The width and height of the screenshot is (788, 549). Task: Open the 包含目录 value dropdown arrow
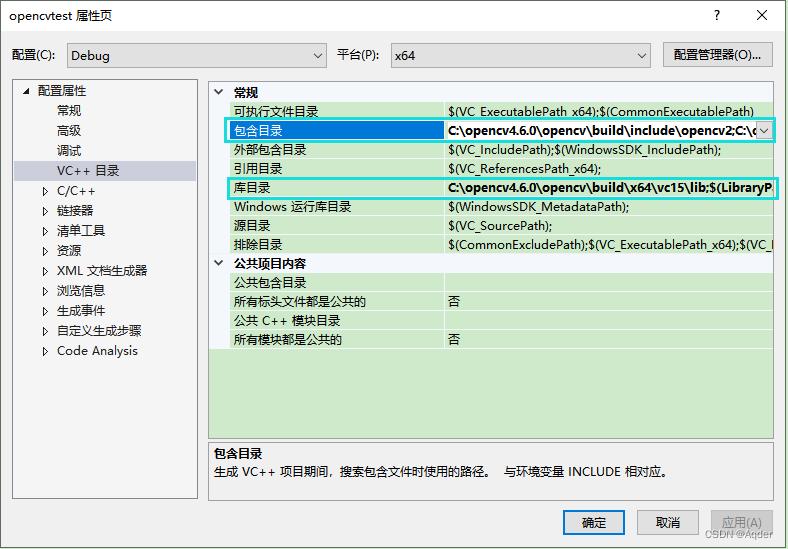(x=764, y=130)
